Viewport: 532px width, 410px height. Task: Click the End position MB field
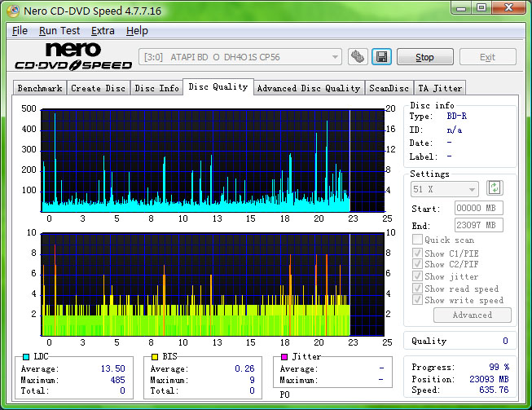(x=478, y=225)
